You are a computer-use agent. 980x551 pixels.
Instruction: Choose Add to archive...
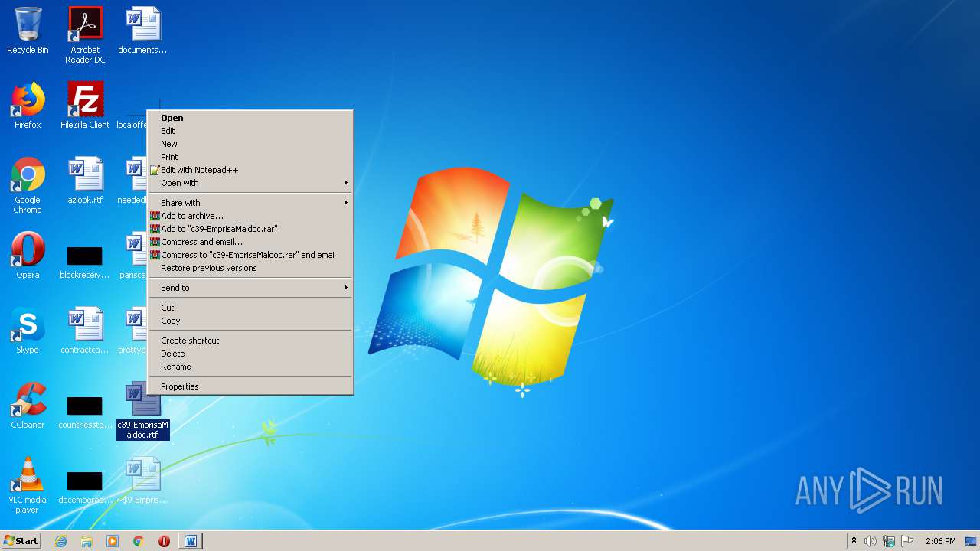[x=250, y=216]
